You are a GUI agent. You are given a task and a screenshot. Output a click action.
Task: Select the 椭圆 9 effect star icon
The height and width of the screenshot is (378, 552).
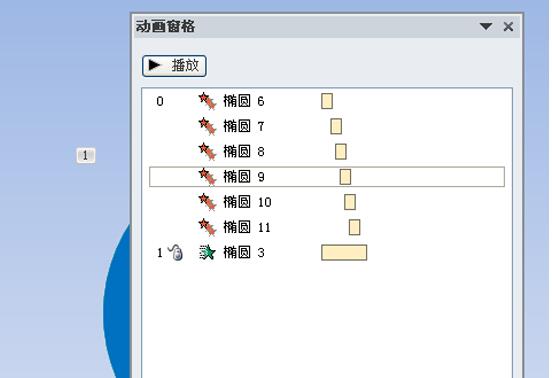point(207,177)
